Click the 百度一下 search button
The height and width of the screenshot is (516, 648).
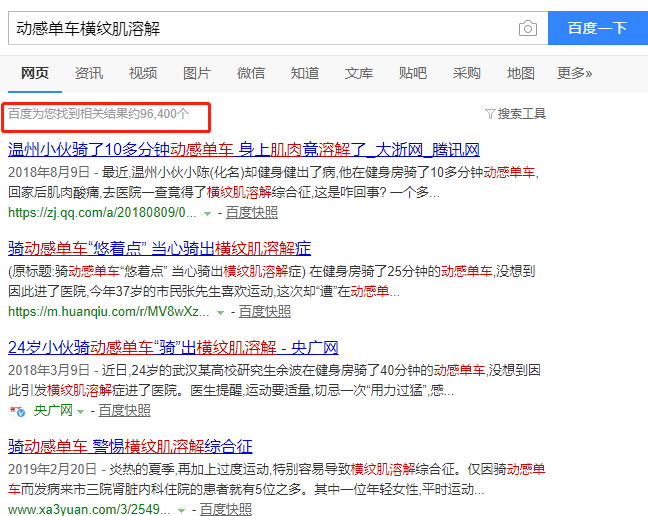[x=598, y=28]
